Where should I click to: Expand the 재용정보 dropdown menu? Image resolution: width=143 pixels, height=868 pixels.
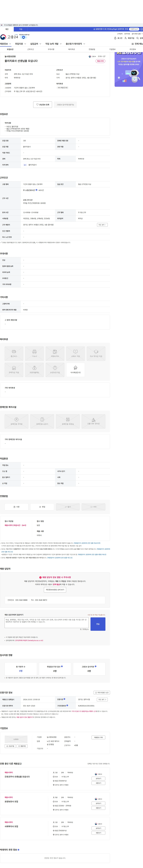click(x=6, y=44)
